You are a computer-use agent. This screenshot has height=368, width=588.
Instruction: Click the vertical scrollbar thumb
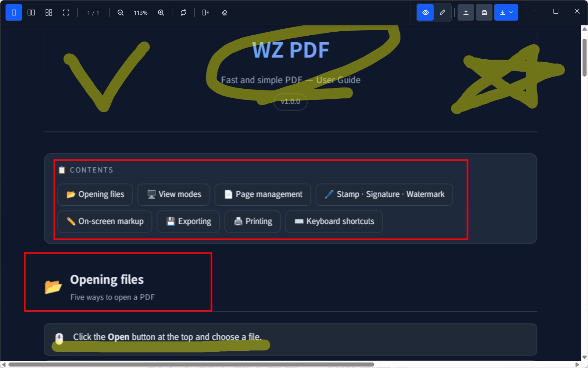tap(584, 57)
